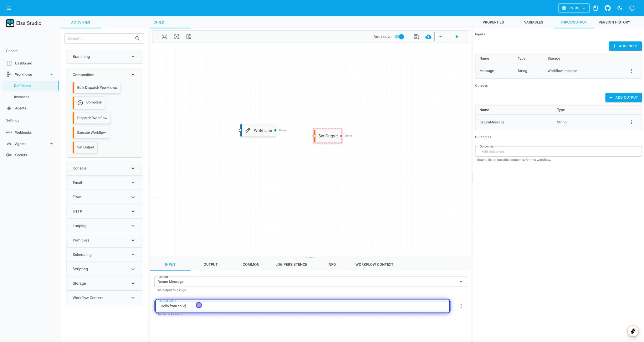Click the info icon in the header
The image size is (644, 342).
pyautogui.click(x=632, y=8)
